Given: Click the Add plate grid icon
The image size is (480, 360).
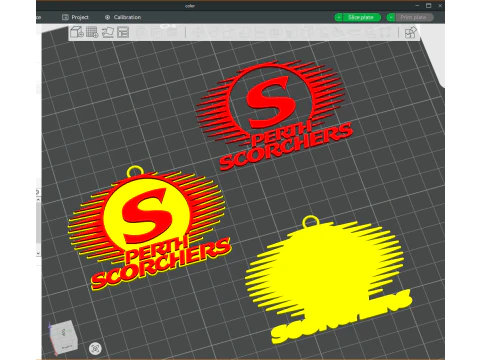Looking at the screenshot, I should [92, 32].
